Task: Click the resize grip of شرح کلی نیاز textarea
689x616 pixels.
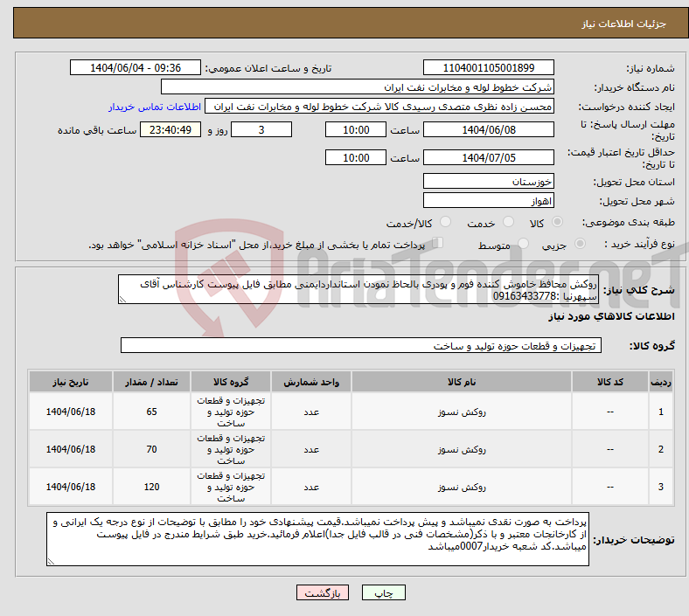Action: point(122,300)
